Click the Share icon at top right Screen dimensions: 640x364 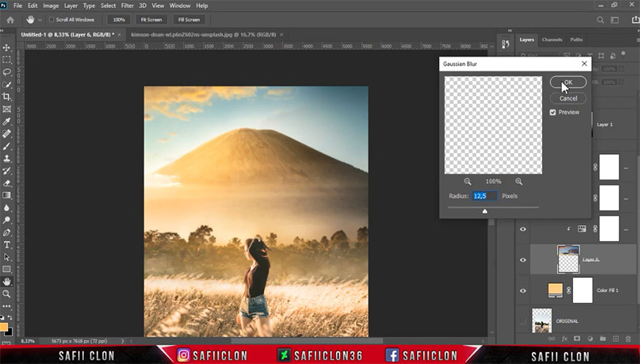click(635, 20)
